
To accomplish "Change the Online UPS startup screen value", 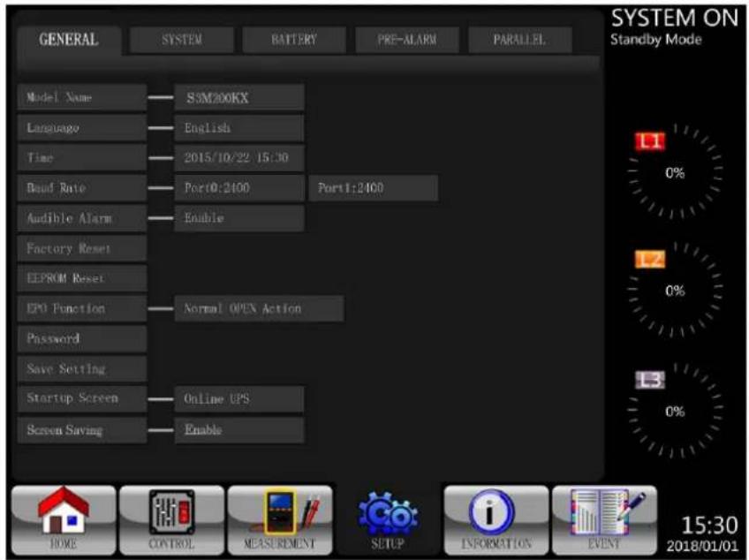I will click(239, 398).
